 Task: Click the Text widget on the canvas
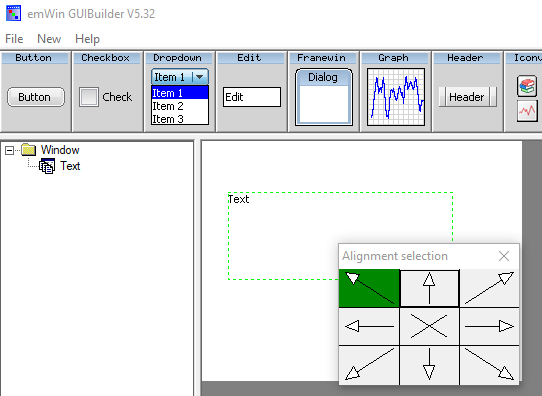(340, 236)
